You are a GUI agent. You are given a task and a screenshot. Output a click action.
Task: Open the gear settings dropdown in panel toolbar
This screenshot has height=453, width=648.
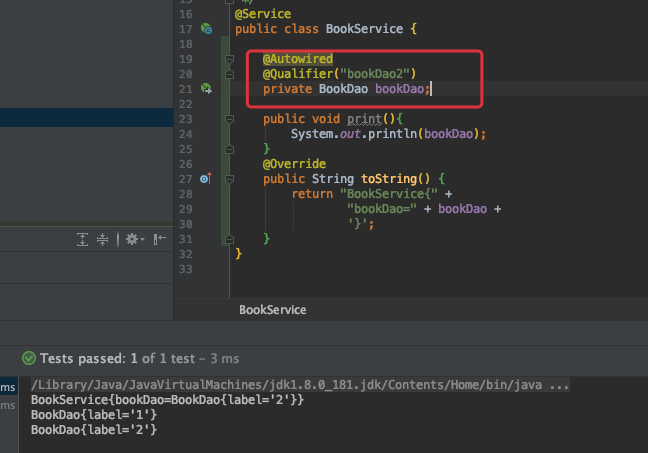135,239
